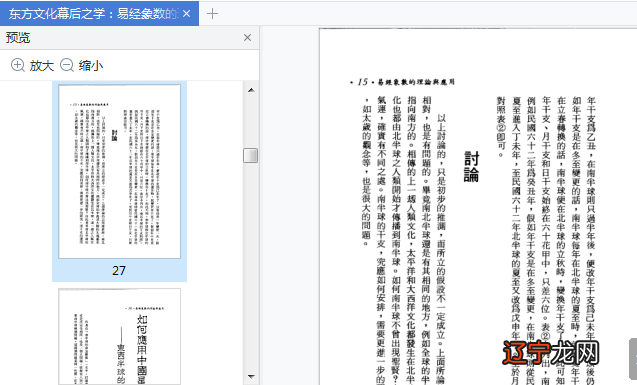Screen dimensions: 637x385
Task: Click the 討論 heading on the page
Action: tap(472, 167)
